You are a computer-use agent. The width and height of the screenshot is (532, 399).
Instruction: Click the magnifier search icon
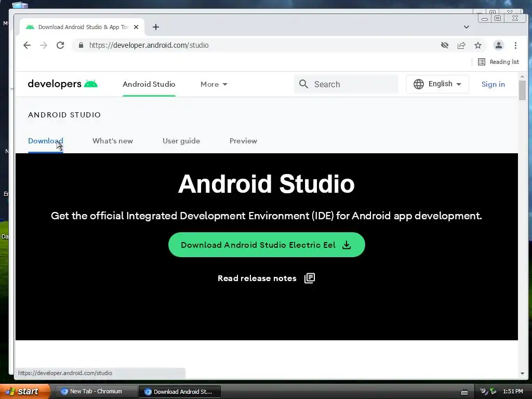[303, 84]
